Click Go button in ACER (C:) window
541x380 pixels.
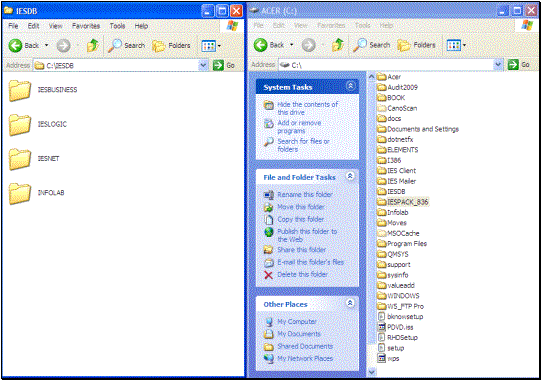coord(519,64)
